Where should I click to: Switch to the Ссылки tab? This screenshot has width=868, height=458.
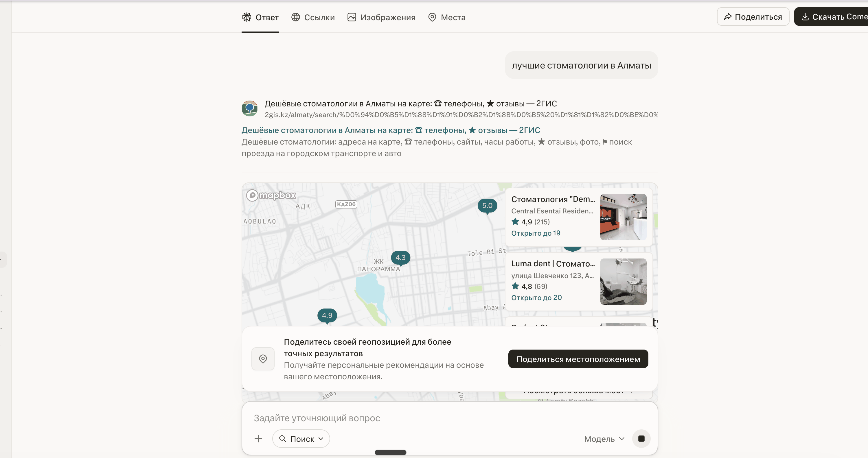[x=313, y=17]
